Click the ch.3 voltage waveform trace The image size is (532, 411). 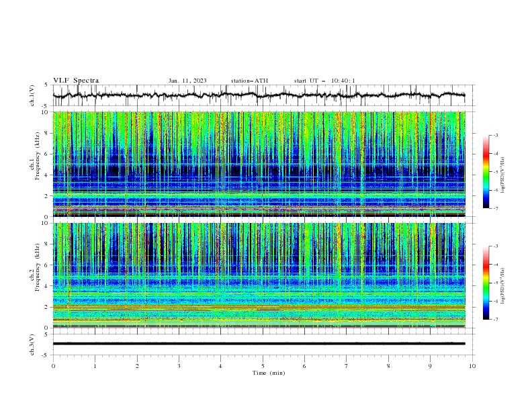click(x=259, y=344)
